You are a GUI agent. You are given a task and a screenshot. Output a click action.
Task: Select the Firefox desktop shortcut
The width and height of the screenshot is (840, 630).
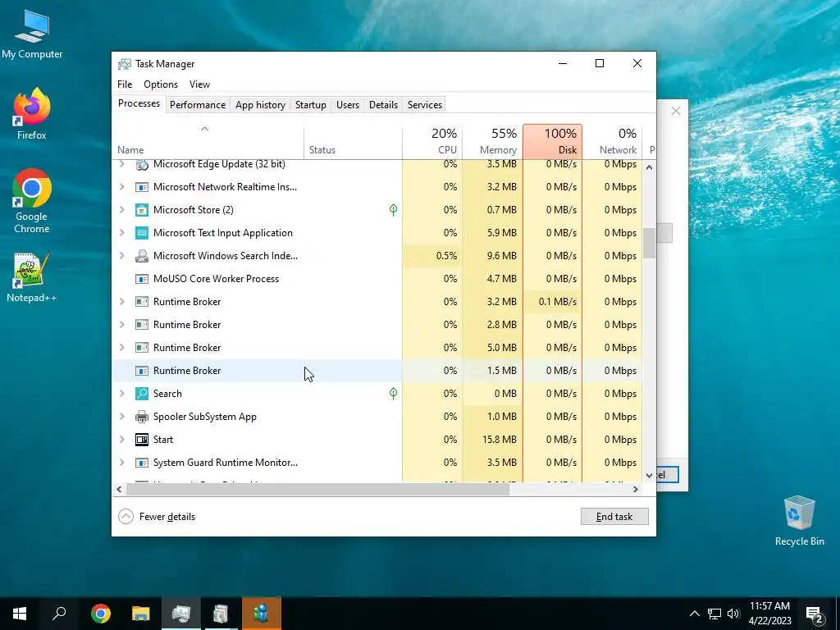coord(32,114)
